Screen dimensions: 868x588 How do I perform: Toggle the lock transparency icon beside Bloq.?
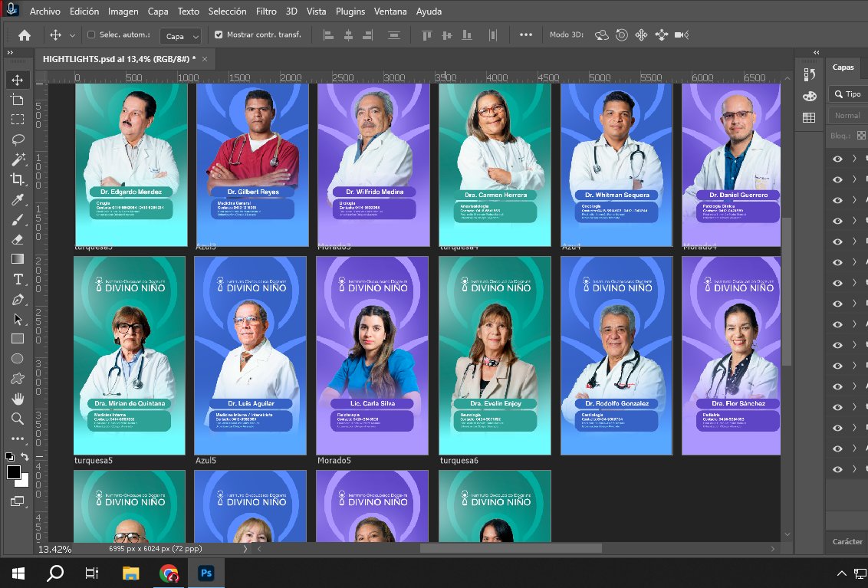(861, 136)
